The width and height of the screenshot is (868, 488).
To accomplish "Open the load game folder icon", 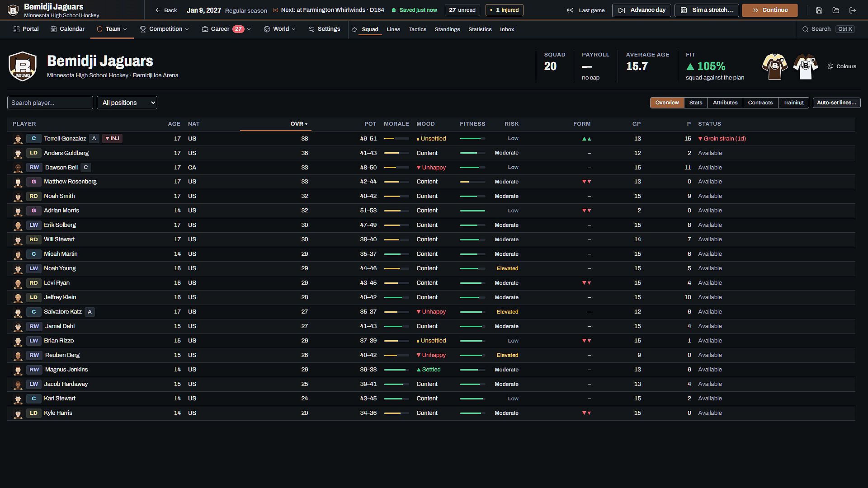I will (835, 10).
